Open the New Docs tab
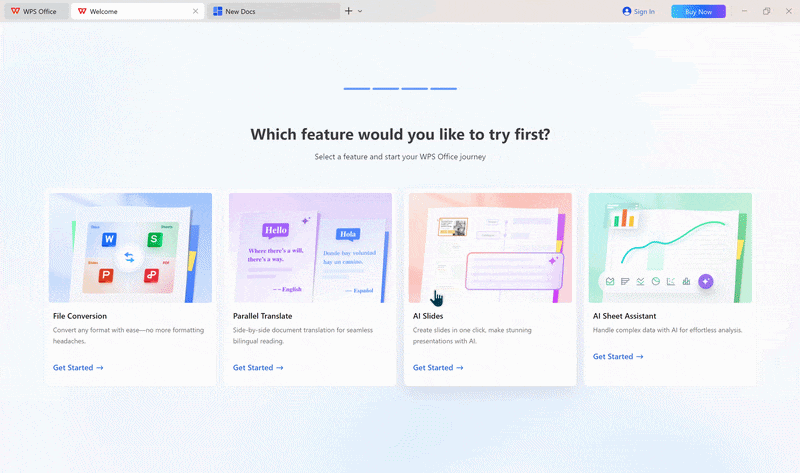 coord(273,11)
